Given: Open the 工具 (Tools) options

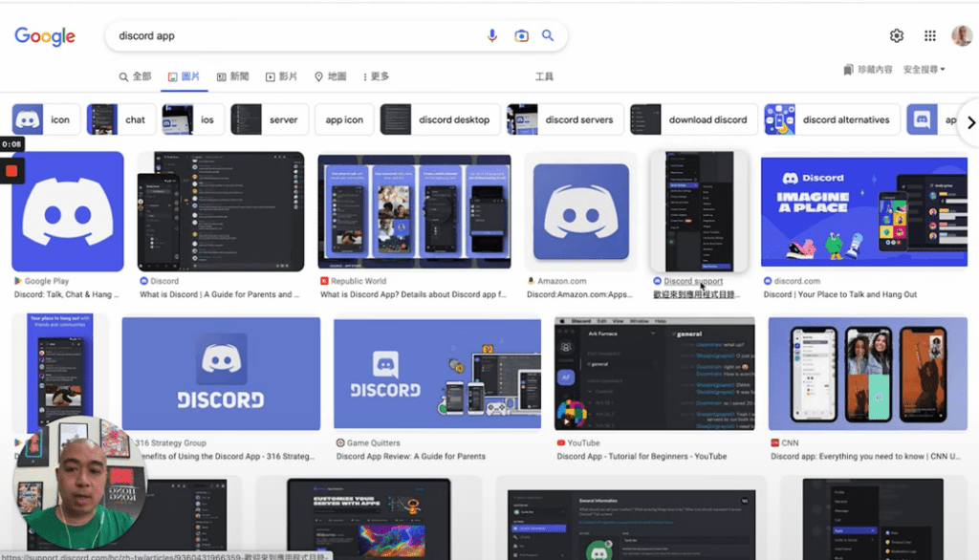Looking at the screenshot, I should [544, 76].
